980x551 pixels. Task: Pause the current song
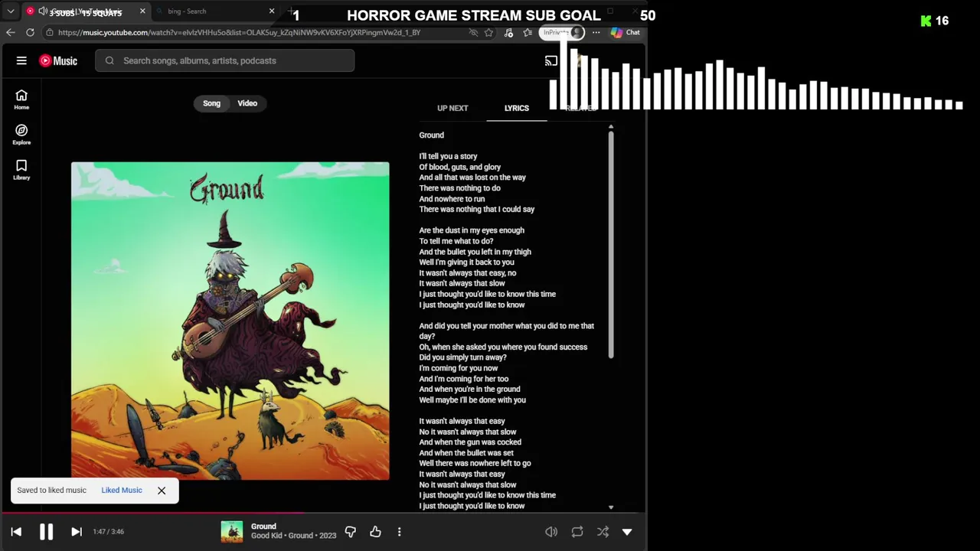tap(46, 532)
